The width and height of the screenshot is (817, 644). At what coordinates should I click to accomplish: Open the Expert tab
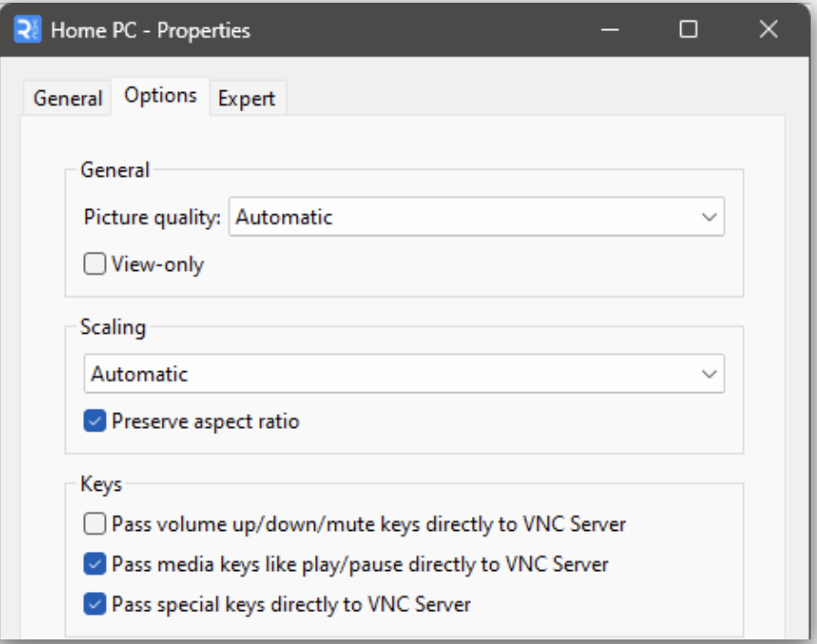246,99
